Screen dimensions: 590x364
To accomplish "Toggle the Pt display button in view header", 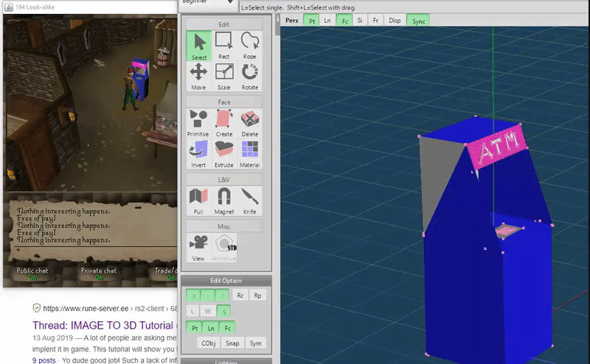I will coord(311,21).
